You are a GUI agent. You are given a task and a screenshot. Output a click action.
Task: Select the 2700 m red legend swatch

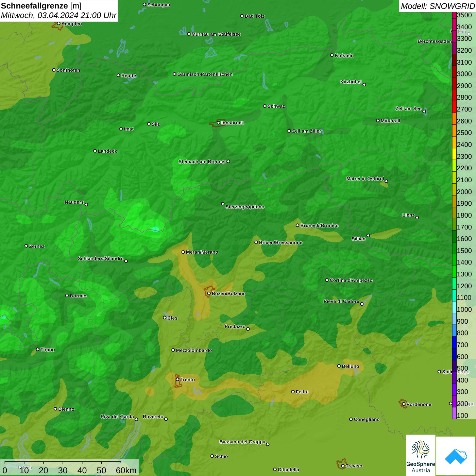(454, 107)
